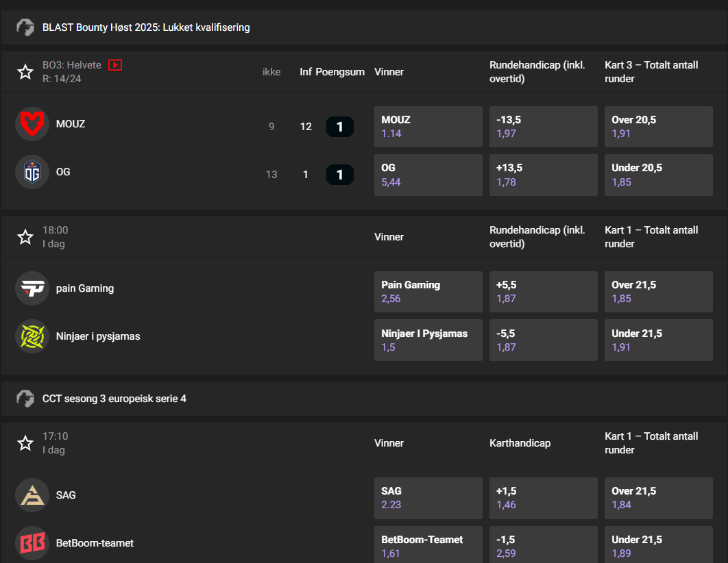
Task: Pick OG winner odds of 5,44
Action: [x=428, y=175]
